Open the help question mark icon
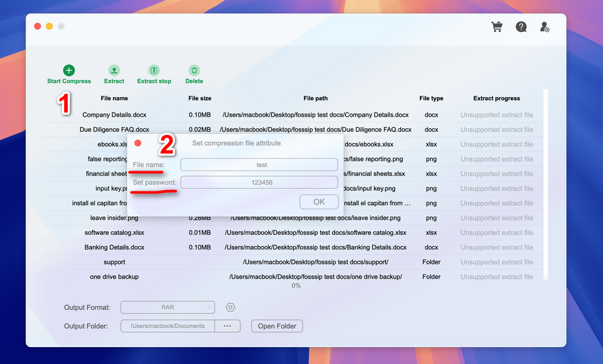 (521, 27)
